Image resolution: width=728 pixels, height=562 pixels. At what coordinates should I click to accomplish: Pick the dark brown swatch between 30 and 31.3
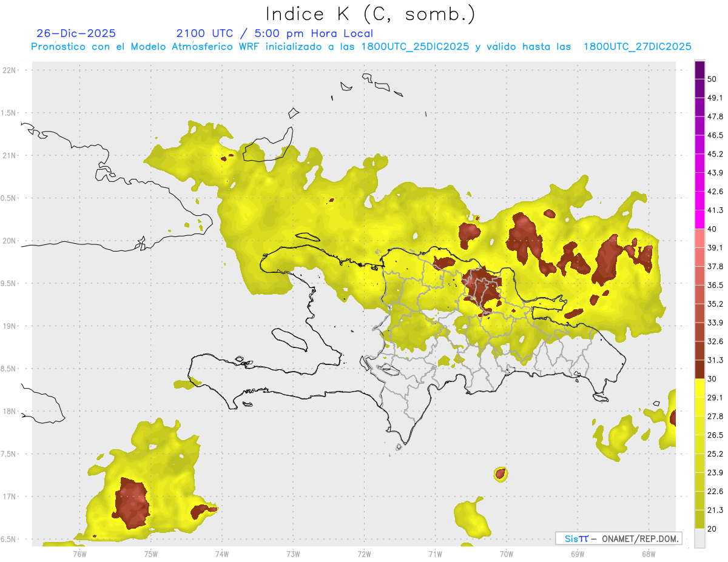point(700,370)
